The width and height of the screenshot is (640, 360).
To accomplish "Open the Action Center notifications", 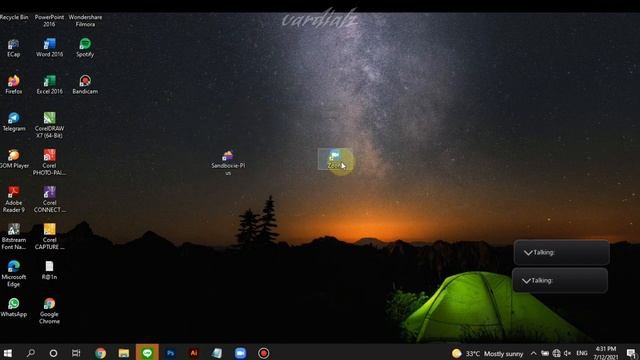I will (x=631, y=353).
